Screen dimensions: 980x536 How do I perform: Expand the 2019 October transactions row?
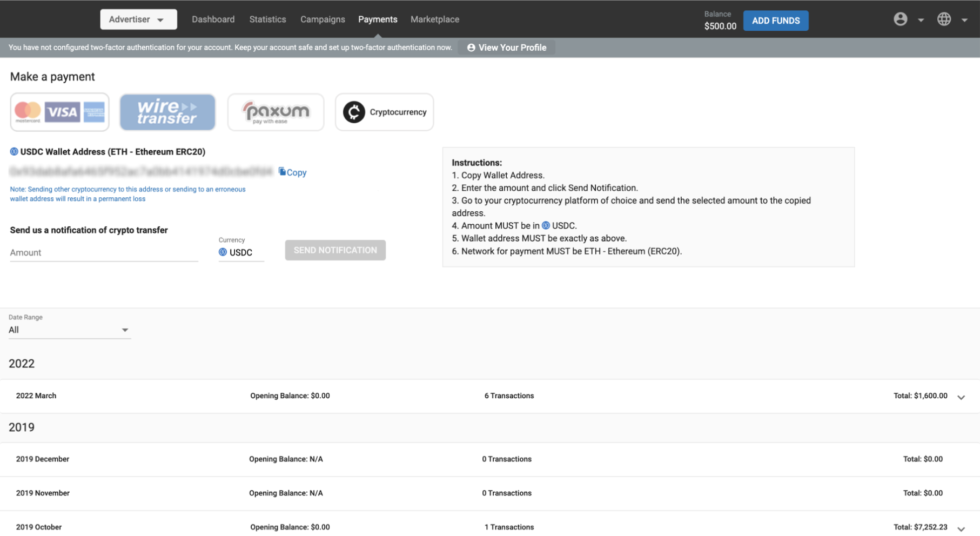coord(961,528)
